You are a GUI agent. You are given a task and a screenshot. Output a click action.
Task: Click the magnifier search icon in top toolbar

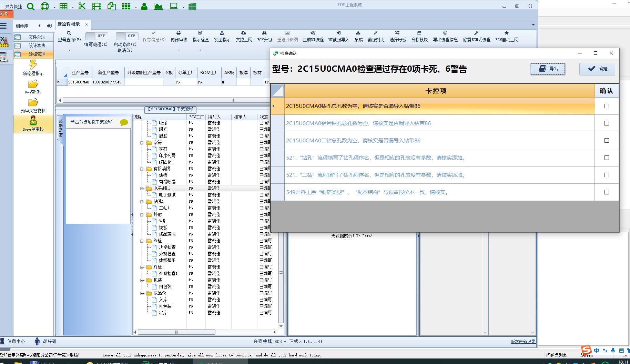(31, 6)
